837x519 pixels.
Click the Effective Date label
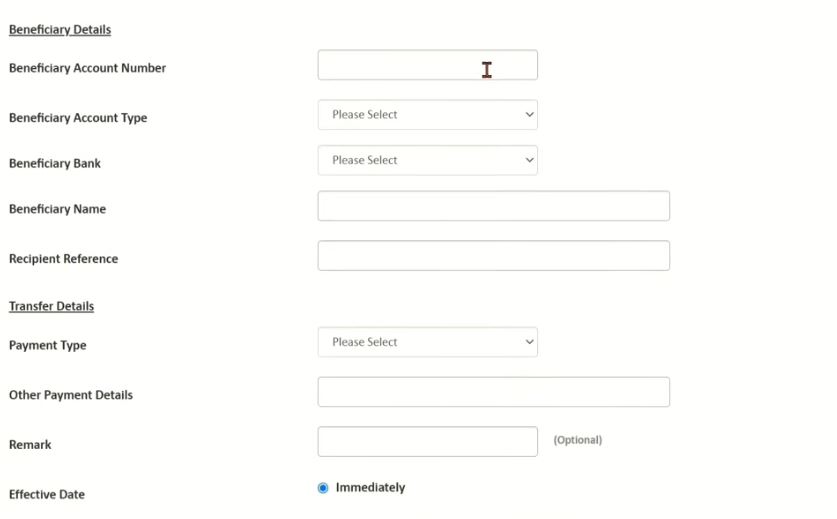[x=47, y=494]
